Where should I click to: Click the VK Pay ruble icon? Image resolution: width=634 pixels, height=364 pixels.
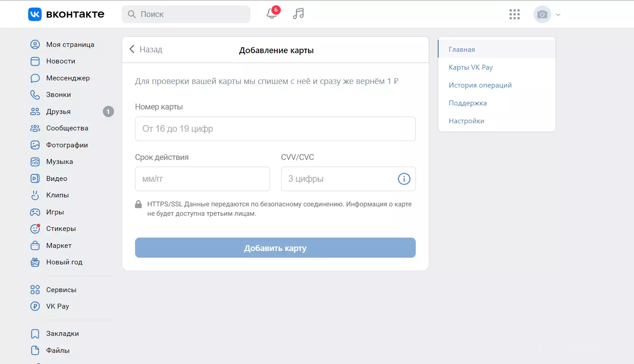pyautogui.click(x=35, y=306)
